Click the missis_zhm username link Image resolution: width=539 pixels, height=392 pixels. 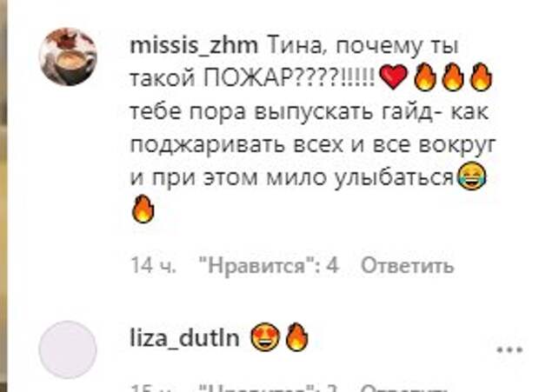(x=194, y=46)
